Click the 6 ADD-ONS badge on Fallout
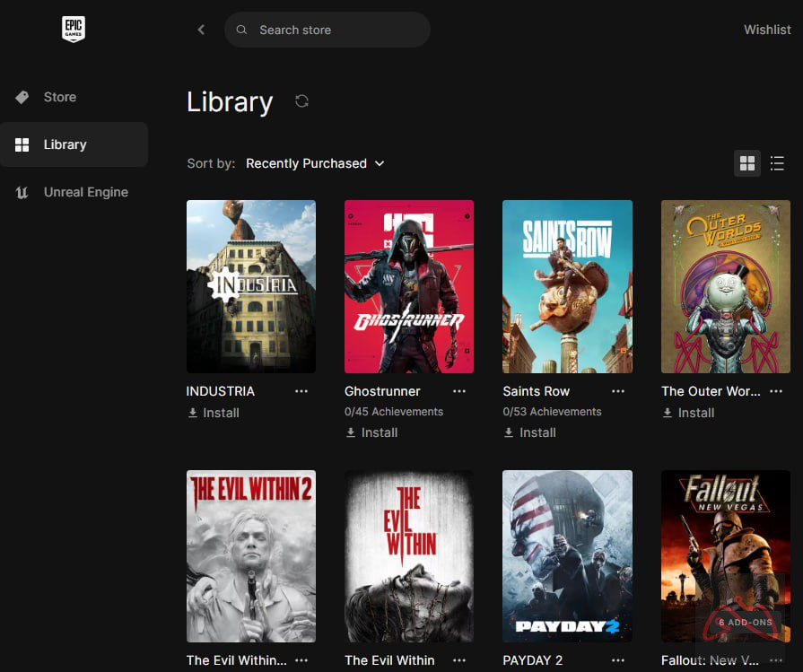The height and width of the screenshot is (672, 803). 746,623
